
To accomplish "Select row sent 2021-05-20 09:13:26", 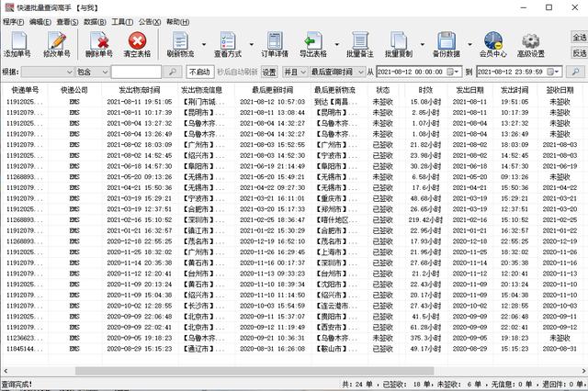I will pyautogui.click(x=292, y=177).
